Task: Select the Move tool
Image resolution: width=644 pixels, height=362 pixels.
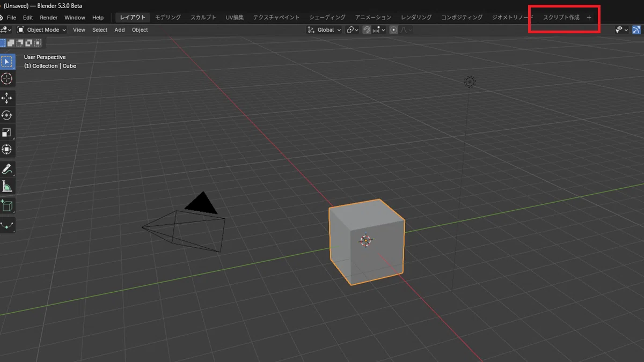Action: point(7,98)
